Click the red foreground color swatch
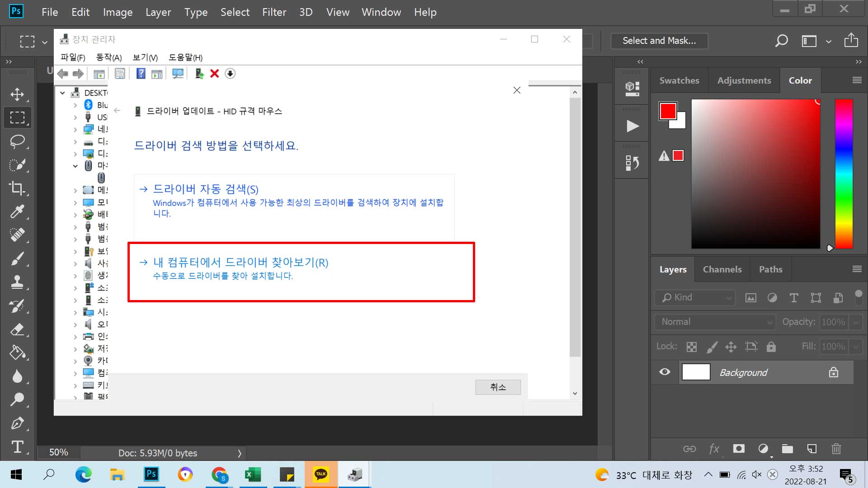This screenshot has width=868, height=488. point(667,111)
